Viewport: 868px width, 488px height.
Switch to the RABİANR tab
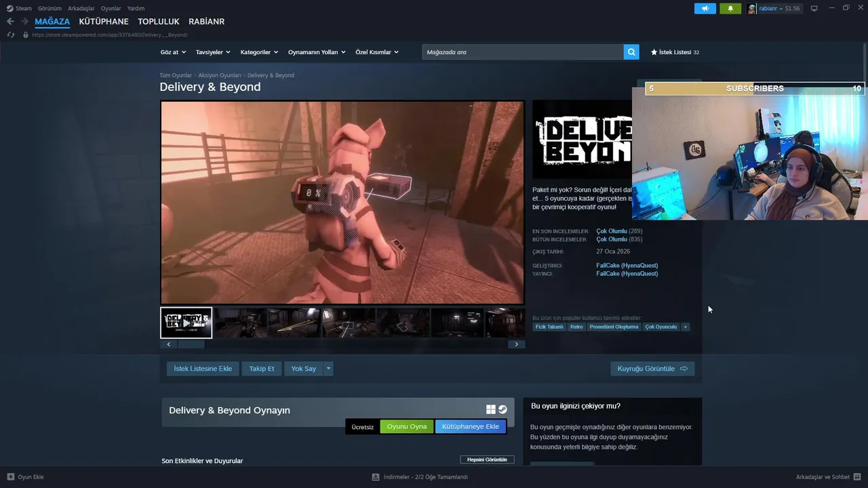[x=207, y=22]
